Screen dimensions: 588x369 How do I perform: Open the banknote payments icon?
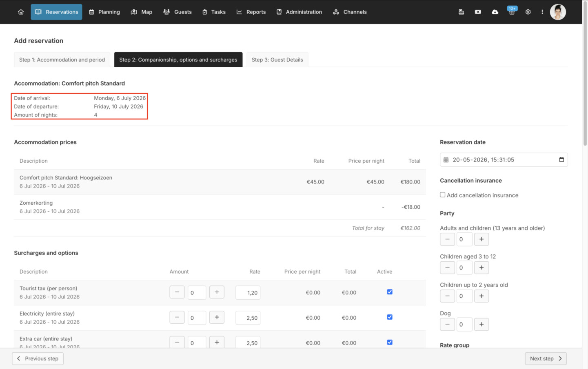pyautogui.click(x=478, y=12)
